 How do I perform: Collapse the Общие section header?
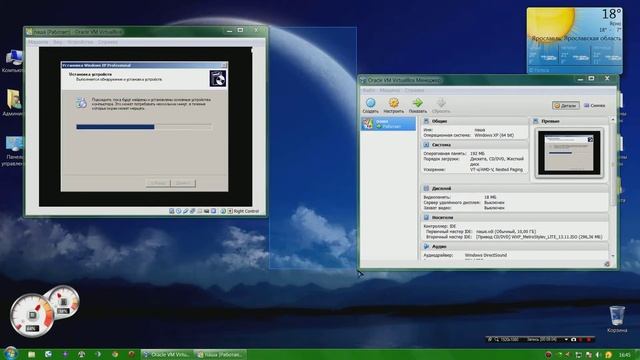(475, 121)
